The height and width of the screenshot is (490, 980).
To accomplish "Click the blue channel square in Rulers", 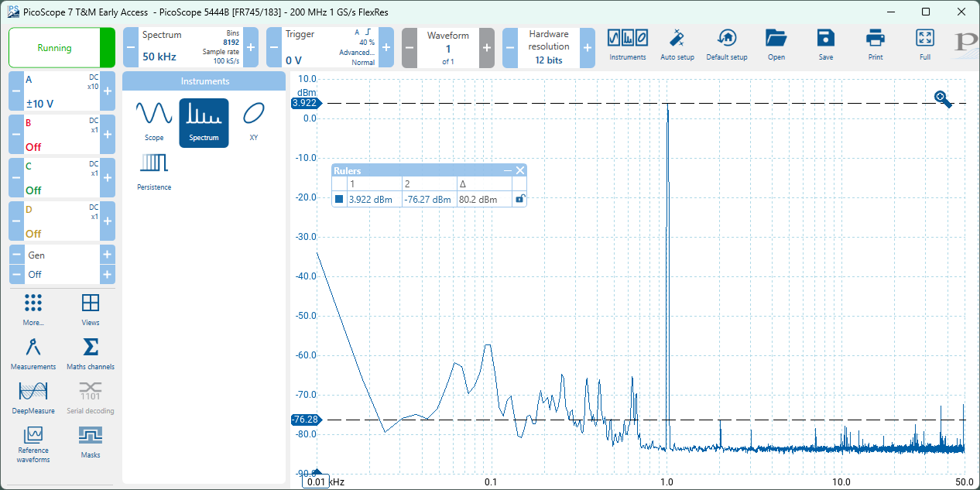I will [x=339, y=199].
